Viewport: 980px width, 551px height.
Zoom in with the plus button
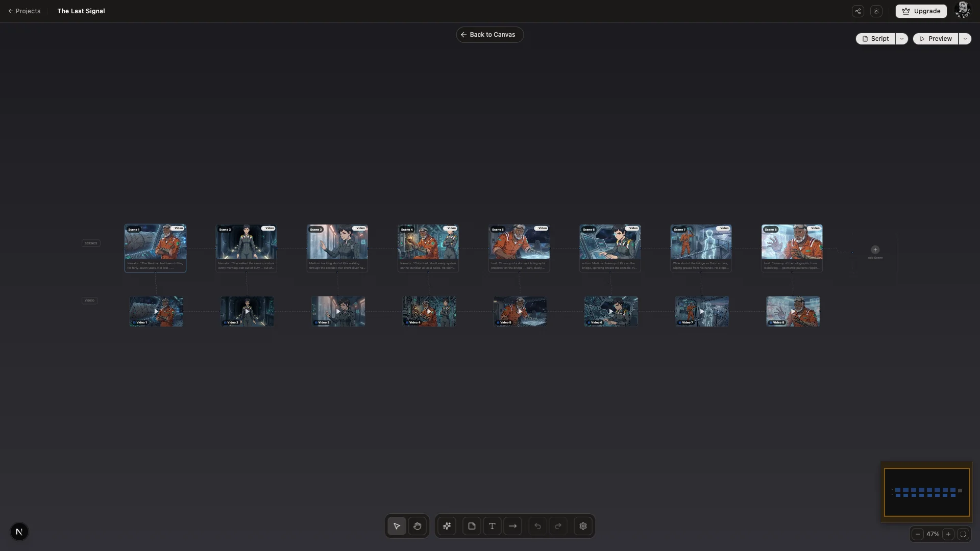tap(948, 534)
